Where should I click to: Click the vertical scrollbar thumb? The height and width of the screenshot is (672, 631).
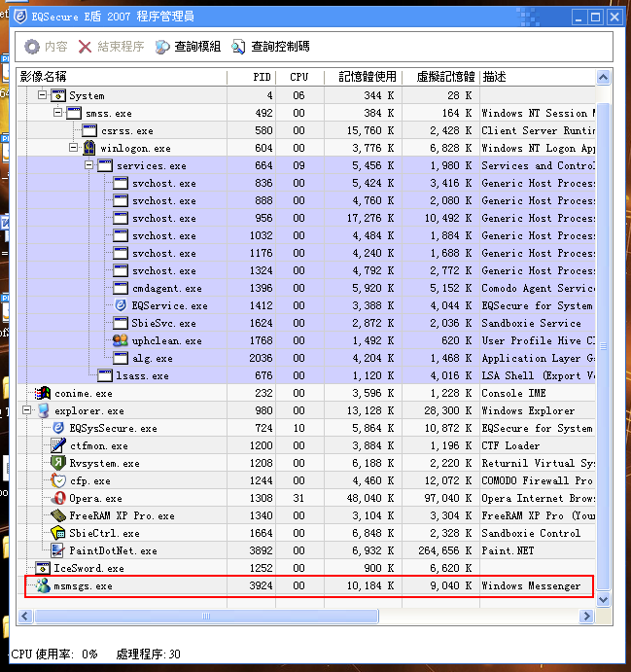(x=603, y=346)
